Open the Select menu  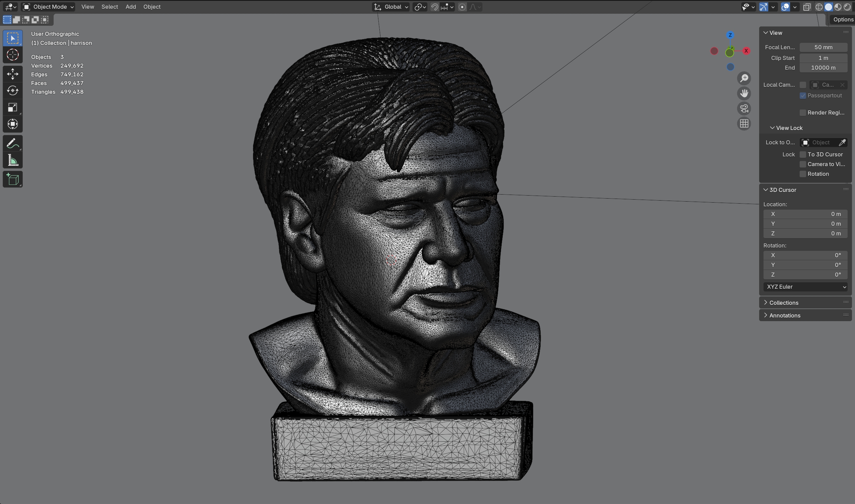109,7
